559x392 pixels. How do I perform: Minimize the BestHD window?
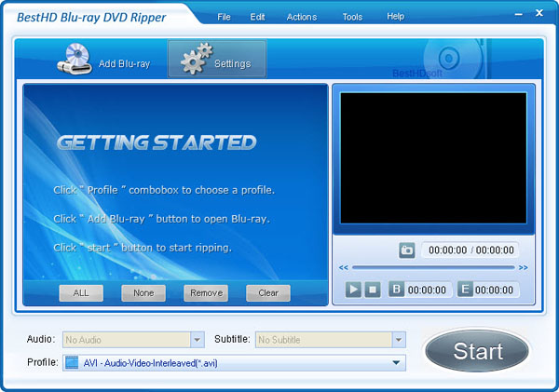[519, 14]
